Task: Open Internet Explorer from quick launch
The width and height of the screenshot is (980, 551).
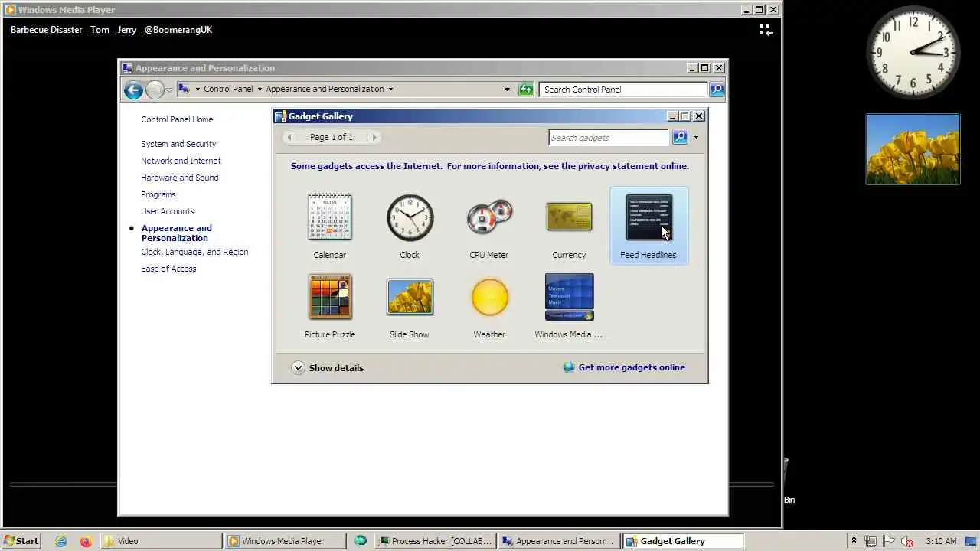Action: pyautogui.click(x=60, y=541)
